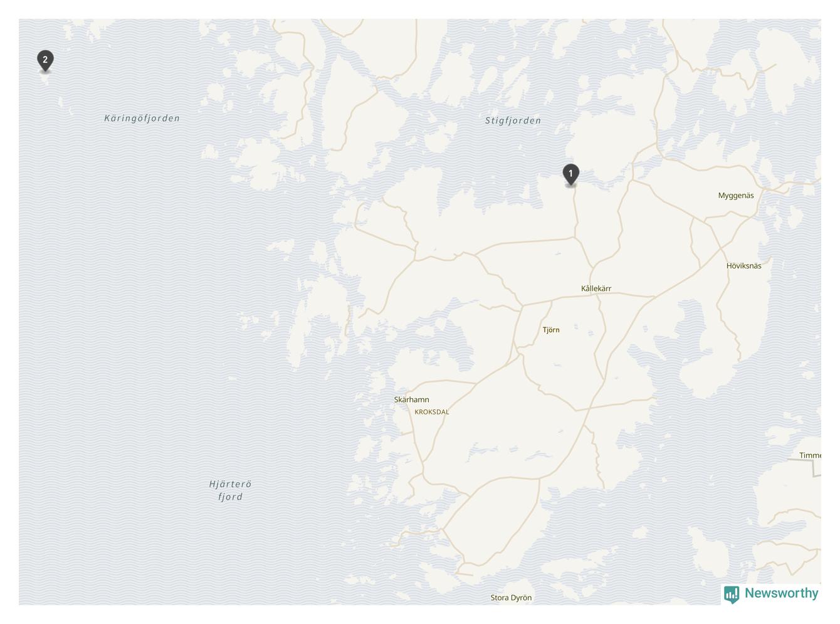This screenshot has width=840, height=624.
Task: Click the Myggenäs label
Action: click(736, 196)
